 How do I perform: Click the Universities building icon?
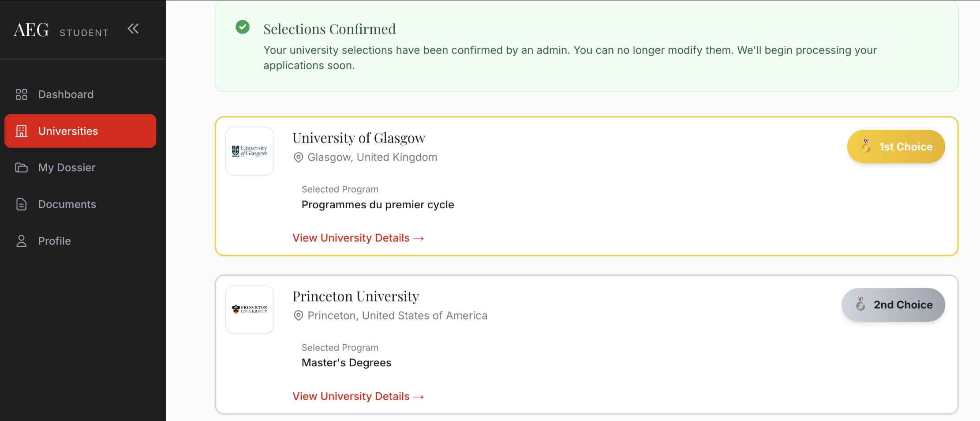[21, 131]
